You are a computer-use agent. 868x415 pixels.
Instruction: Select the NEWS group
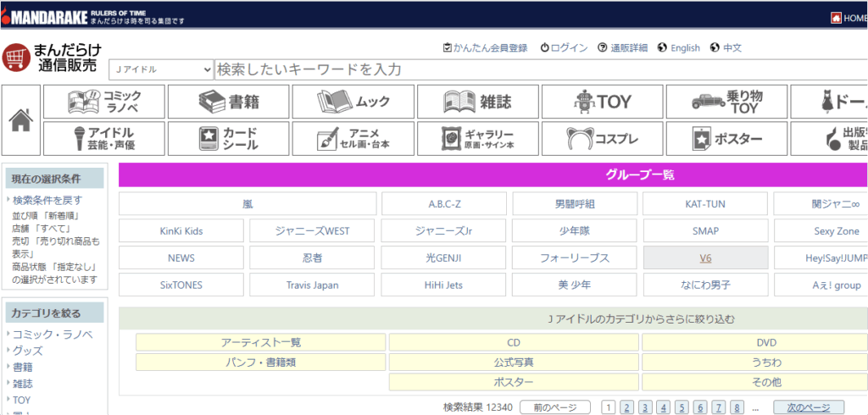pyautogui.click(x=181, y=257)
